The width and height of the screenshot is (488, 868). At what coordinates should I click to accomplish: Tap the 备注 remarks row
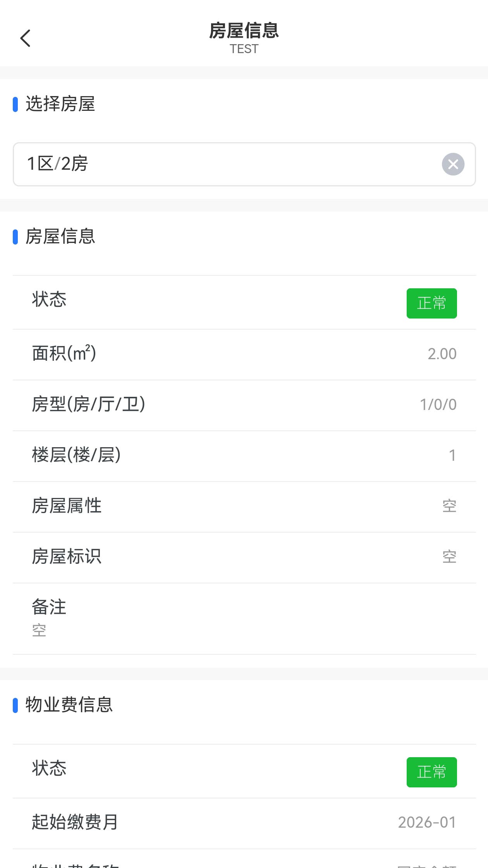244,618
